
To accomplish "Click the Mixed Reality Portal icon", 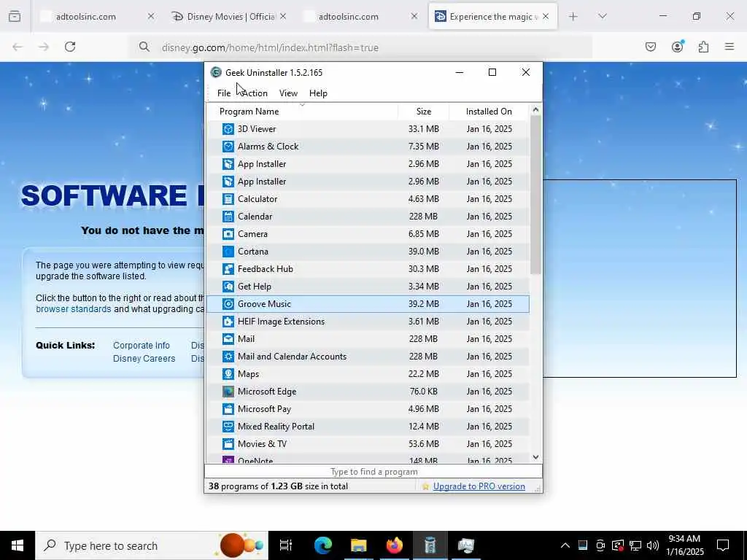I will coord(228,427).
